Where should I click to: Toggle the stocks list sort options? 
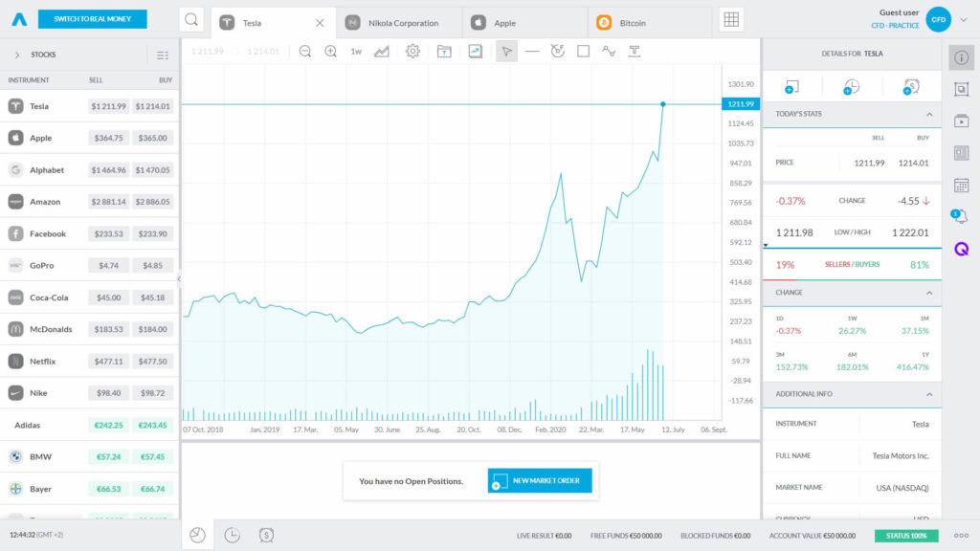[x=163, y=55]
